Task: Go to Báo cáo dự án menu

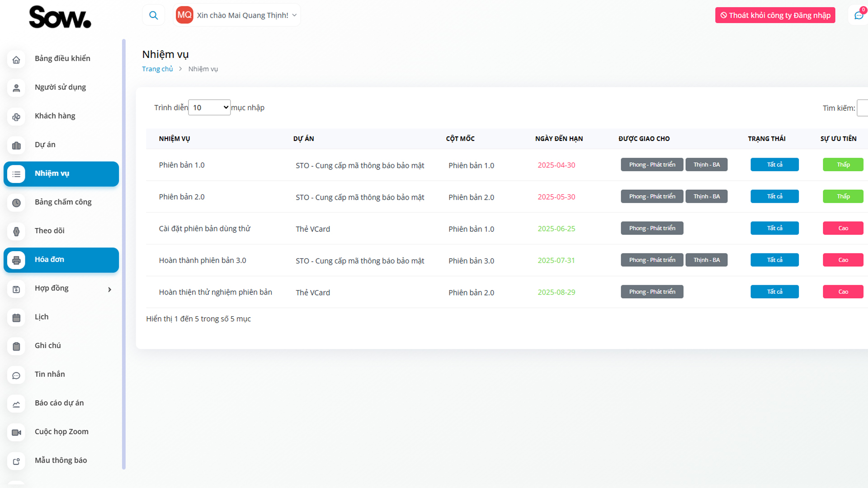Action: pos(59,403)
